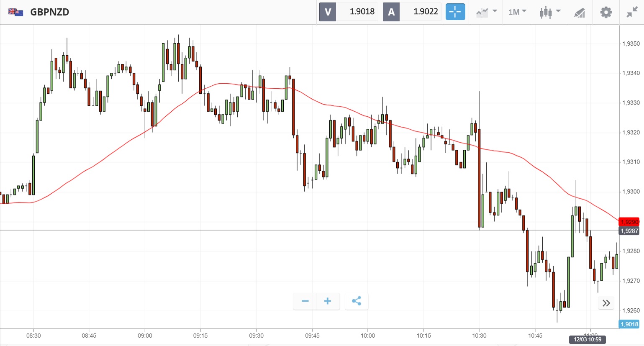This screenshot has width=644, height=346.
Task: Select the drawing tools pencil icon
Action: click(579, 13)
